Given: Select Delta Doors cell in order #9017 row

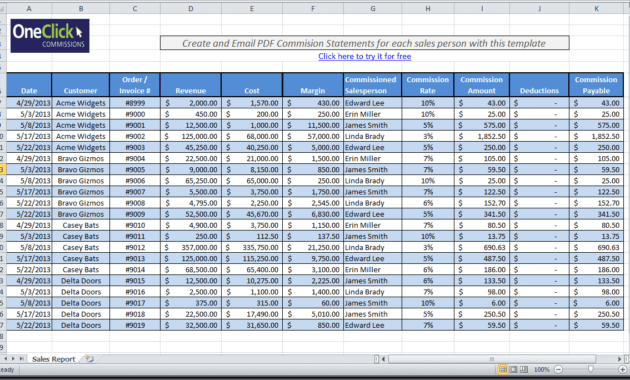Looking at the screenshot, I should (x=80, y=303).
